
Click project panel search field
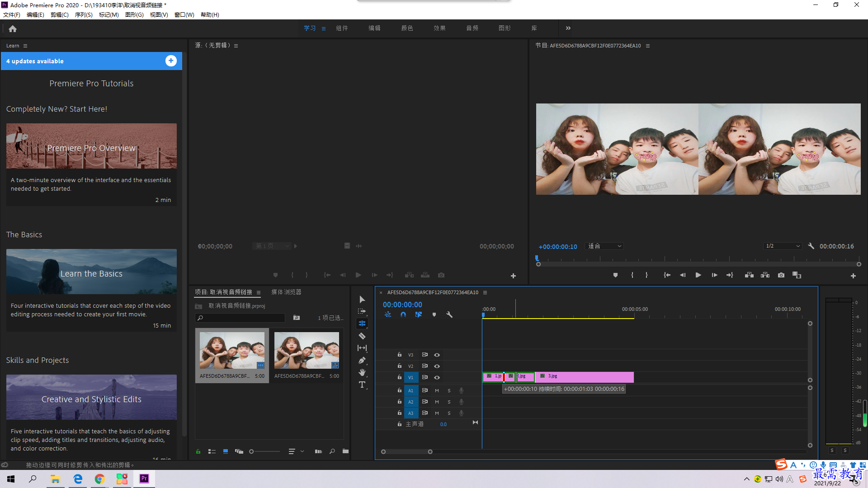click(241, 318)
